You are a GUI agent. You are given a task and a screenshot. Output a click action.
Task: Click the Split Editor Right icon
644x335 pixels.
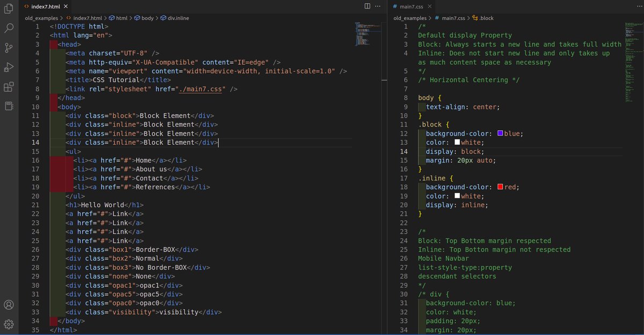[368, 6]
